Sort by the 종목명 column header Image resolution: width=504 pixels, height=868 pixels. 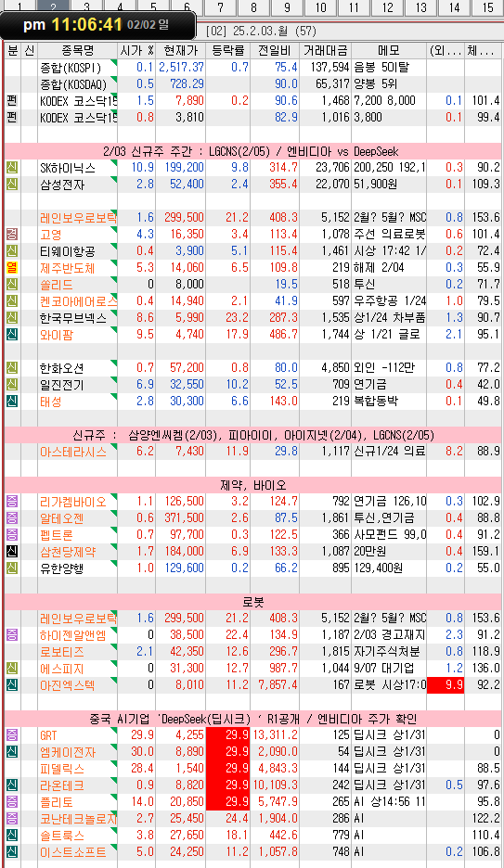[78, 50]
